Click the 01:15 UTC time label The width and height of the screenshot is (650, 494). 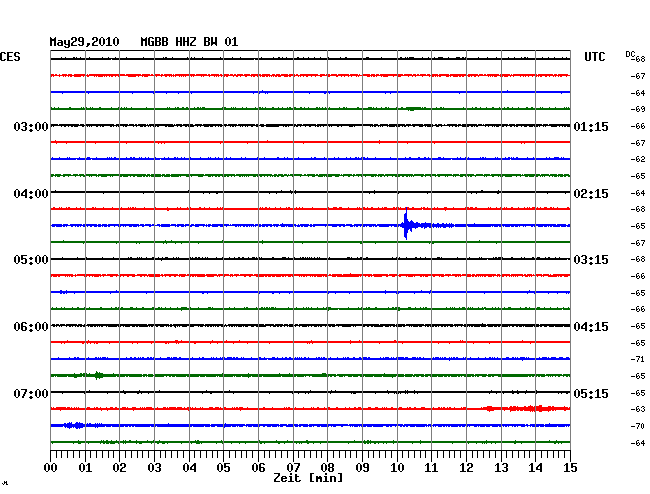(591, 126)
